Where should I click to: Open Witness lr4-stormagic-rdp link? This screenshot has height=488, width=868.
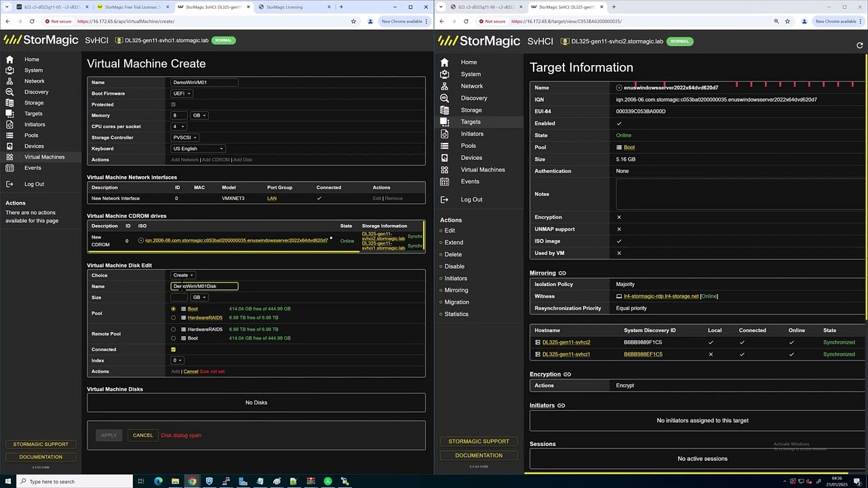pyautogui.click(x=660, y=296)
